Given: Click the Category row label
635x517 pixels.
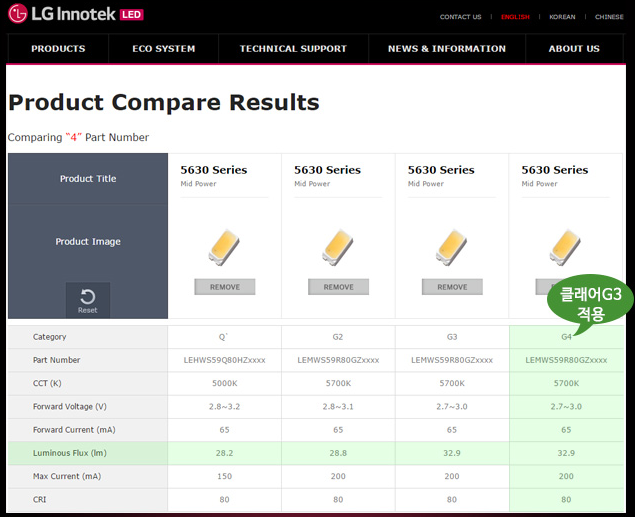Looking at the screenshot, I should tap(49, 337).
